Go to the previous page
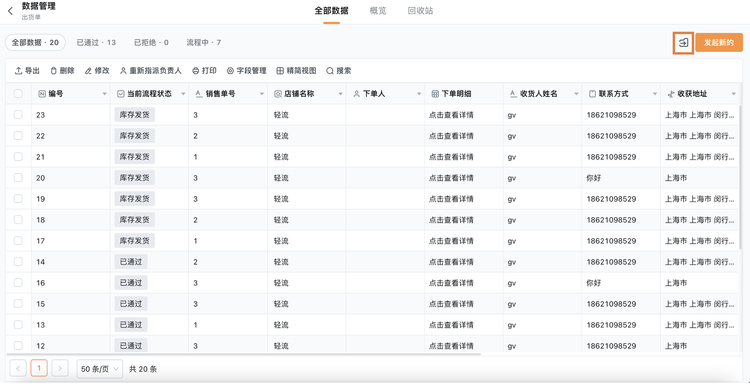The image size is (750, 384). 18,369
